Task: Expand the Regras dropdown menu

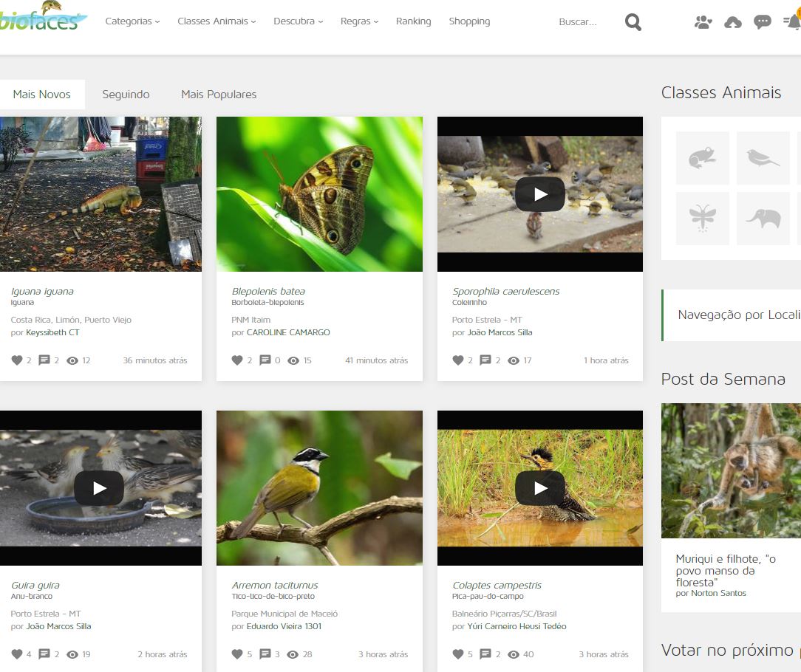Action: [360, 21]
